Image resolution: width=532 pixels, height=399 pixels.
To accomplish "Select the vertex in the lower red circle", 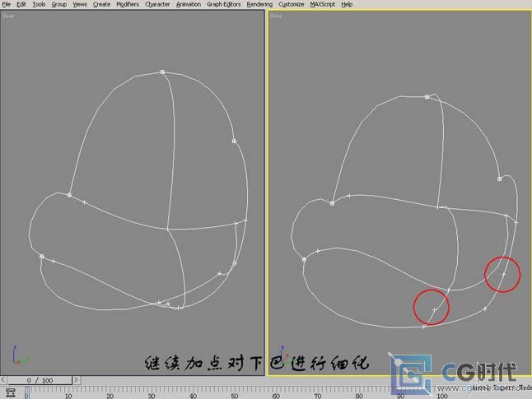I will coord(434,309).
